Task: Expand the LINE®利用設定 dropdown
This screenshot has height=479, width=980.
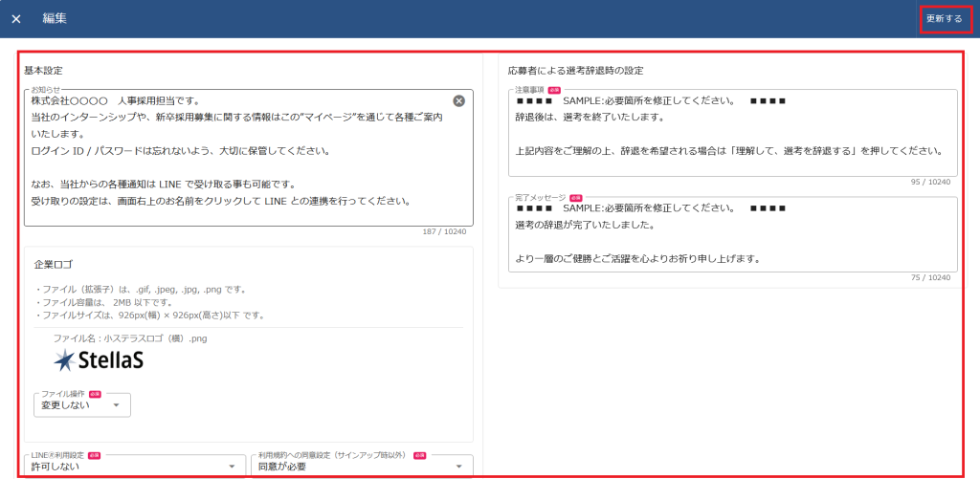Action: point(134,467)
